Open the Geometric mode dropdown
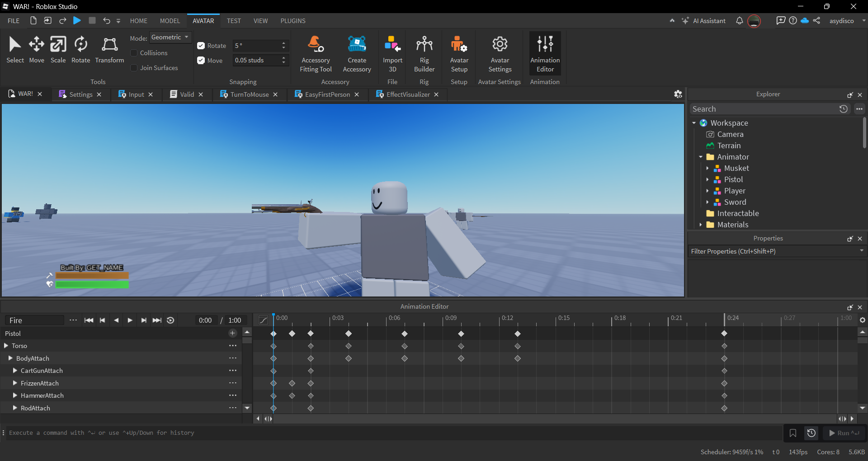This screenshot has height=461, width=868. [x=170, y=37]
